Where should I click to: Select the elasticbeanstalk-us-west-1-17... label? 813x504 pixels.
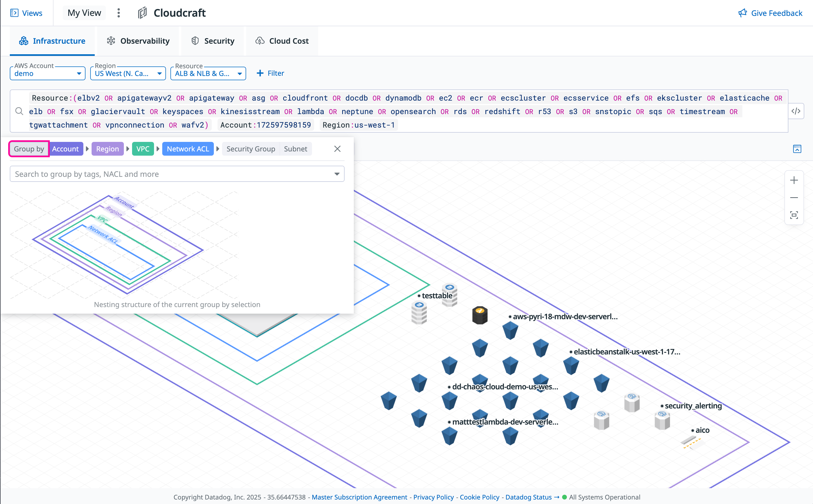(x=627, y=352)
